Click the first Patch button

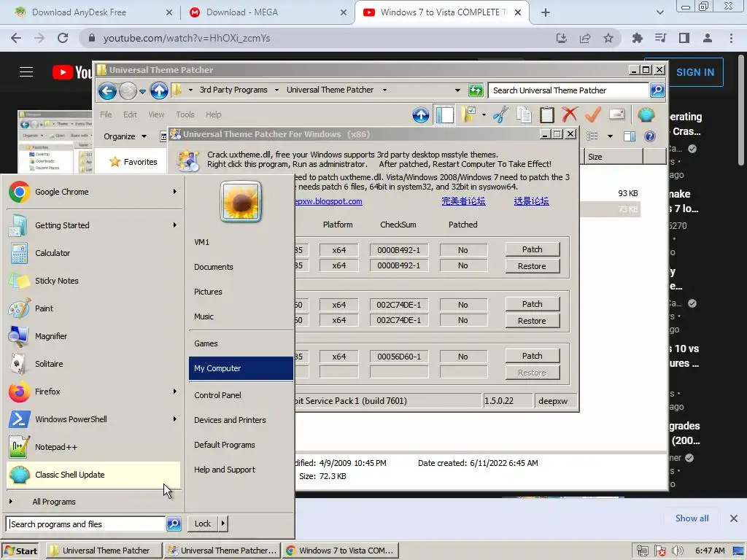click(x=532, y=249)
